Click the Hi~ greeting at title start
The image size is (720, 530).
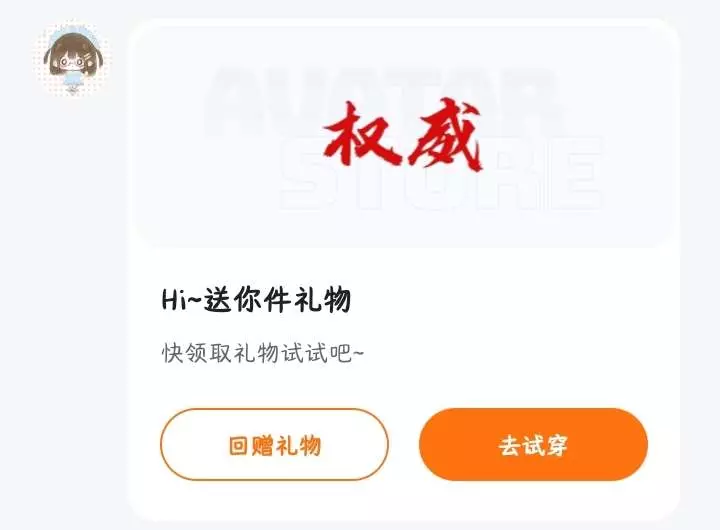click(181, 300)
